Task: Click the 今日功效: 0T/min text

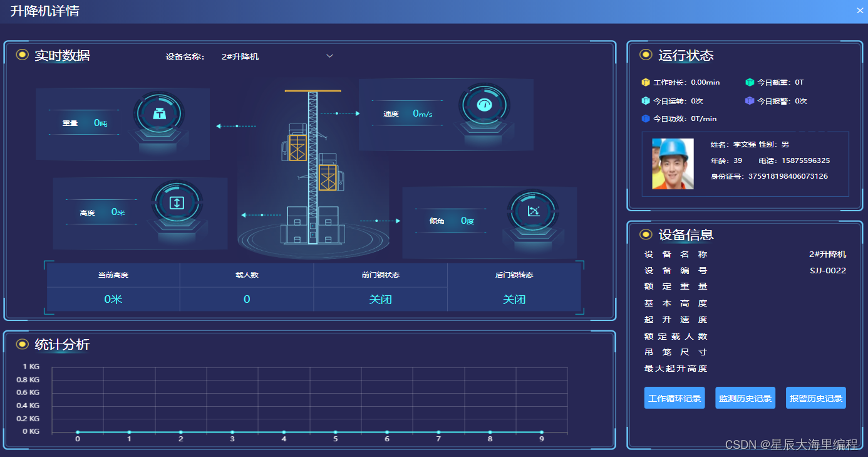Action: (x=685, y=118)
